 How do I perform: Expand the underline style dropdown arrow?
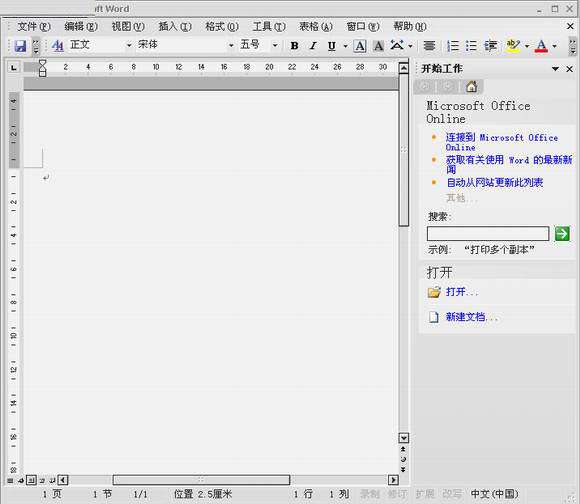tap(345, 46)
